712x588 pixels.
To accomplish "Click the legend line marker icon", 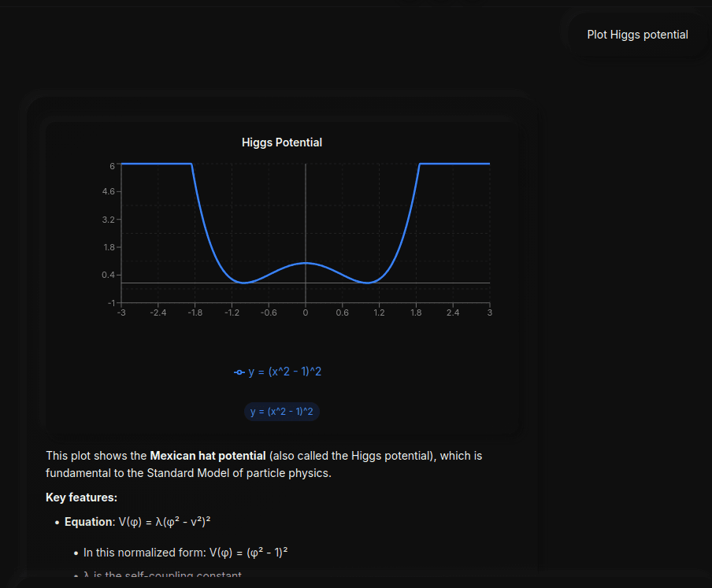I will [x=239, y=372].
